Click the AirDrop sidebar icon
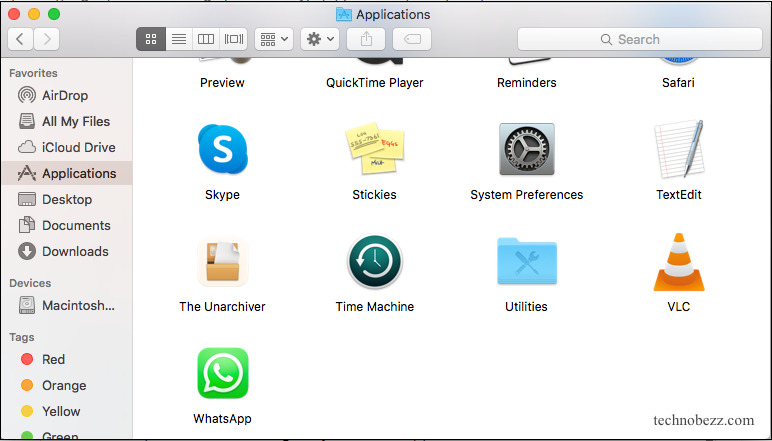Viewport: 772px width, 441px height. (27, 95)
